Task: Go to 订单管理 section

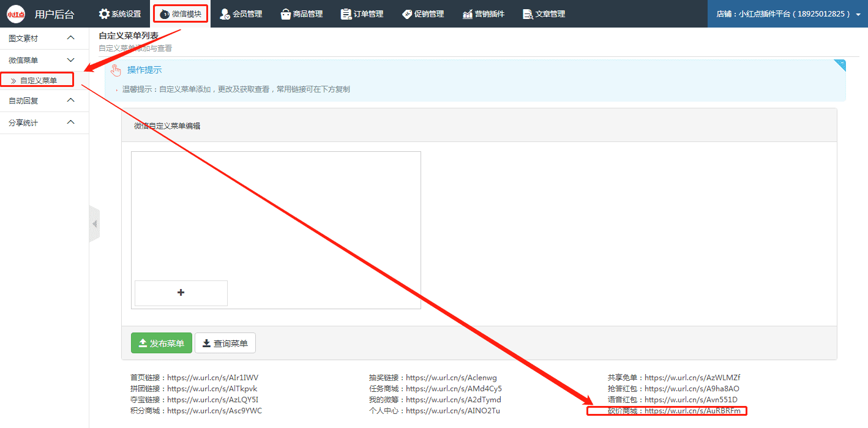Action: point(361,13)
